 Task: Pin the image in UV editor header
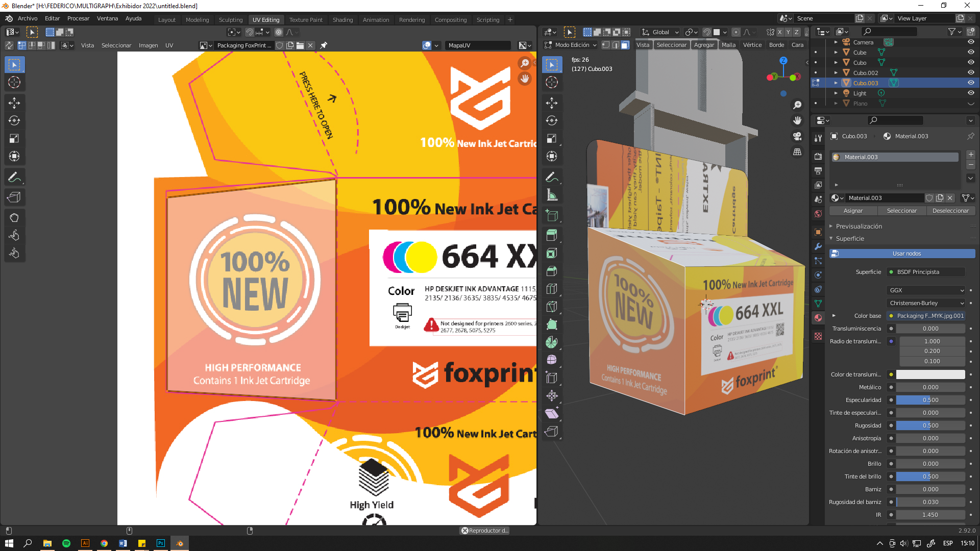[x=324, y=45]
